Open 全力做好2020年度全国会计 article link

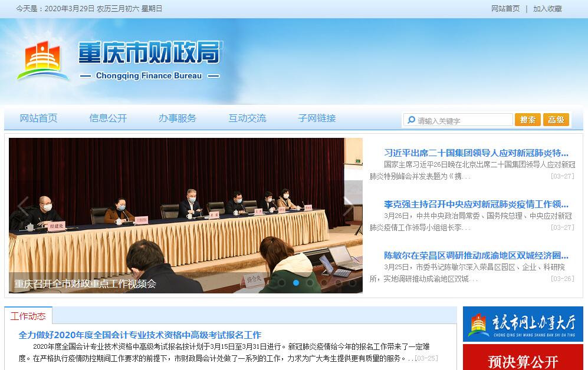tap(140, 335)
